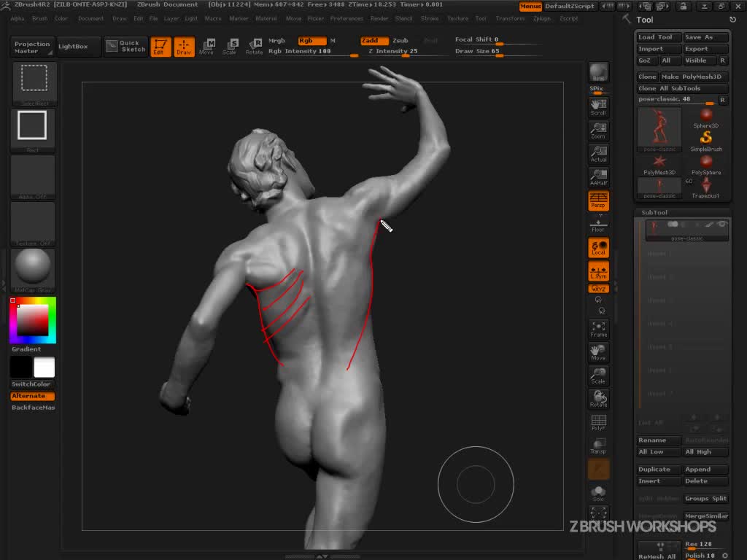Toggle Local transformations icon

(x=598, y=248)
